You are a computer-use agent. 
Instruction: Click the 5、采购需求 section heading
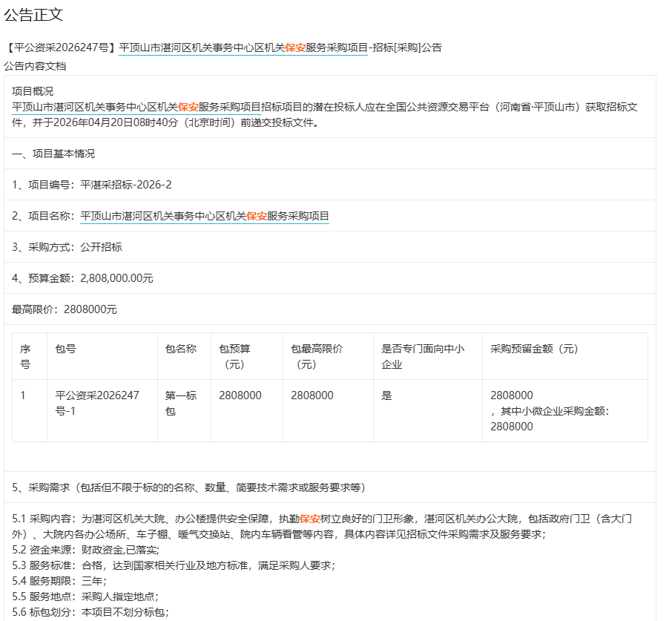click(x=188, y=487)
